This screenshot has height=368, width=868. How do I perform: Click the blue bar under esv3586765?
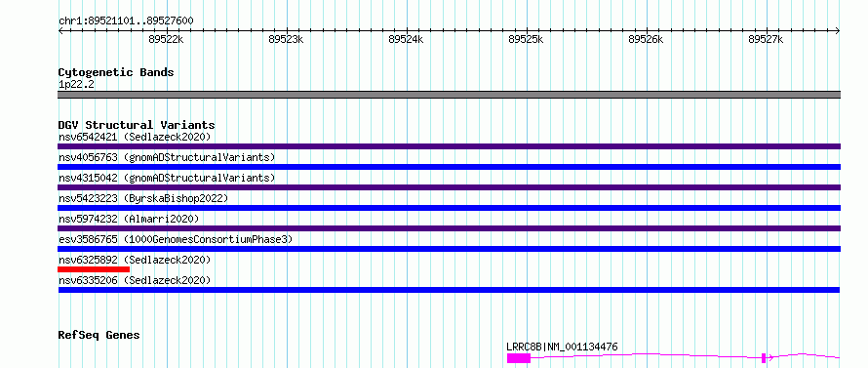[449, 249]
